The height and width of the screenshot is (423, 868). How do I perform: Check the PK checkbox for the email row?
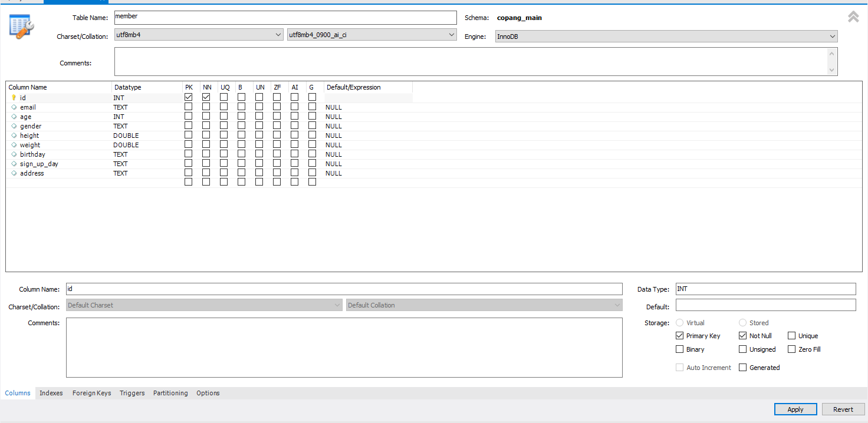[188, 106]
